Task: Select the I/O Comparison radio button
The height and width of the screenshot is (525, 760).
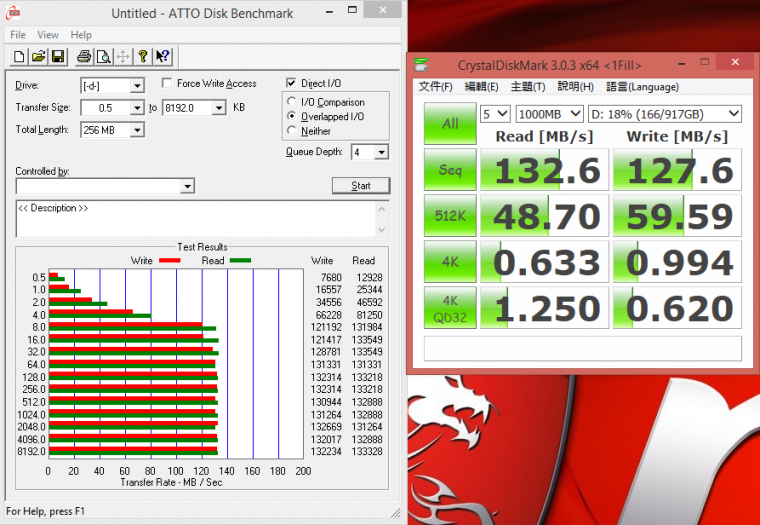Action: pos(292,102)
